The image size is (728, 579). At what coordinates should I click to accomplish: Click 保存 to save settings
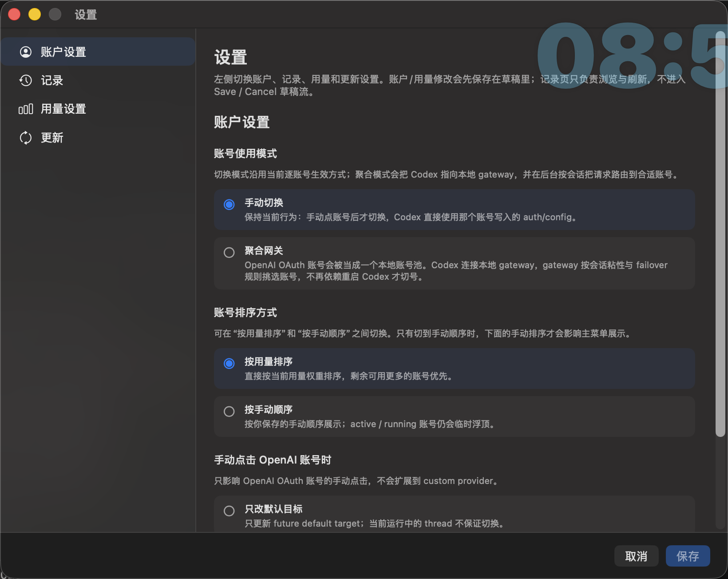click(688, 556)
